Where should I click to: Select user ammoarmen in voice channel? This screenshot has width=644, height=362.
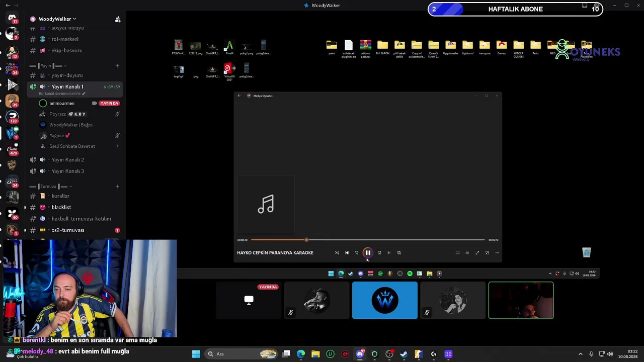62,103
